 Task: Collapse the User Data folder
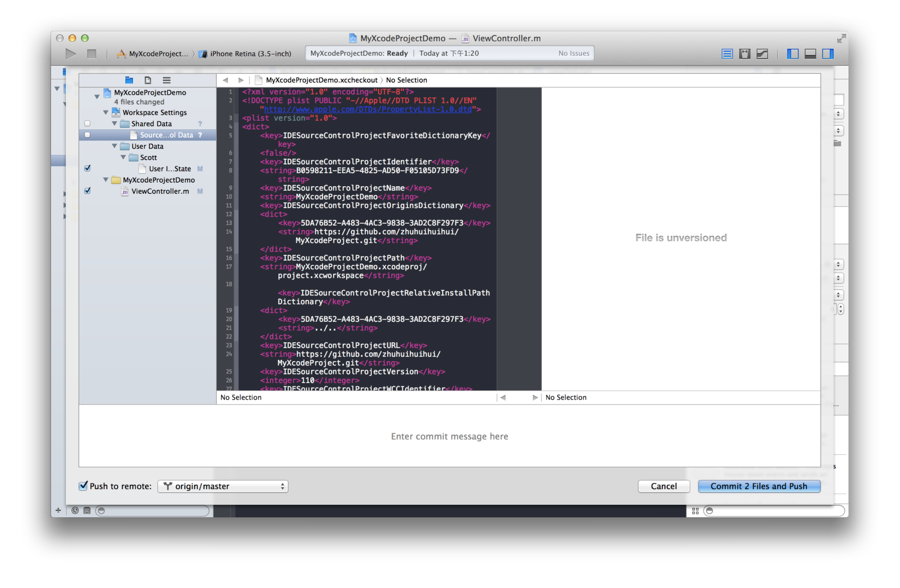point(115,146)
